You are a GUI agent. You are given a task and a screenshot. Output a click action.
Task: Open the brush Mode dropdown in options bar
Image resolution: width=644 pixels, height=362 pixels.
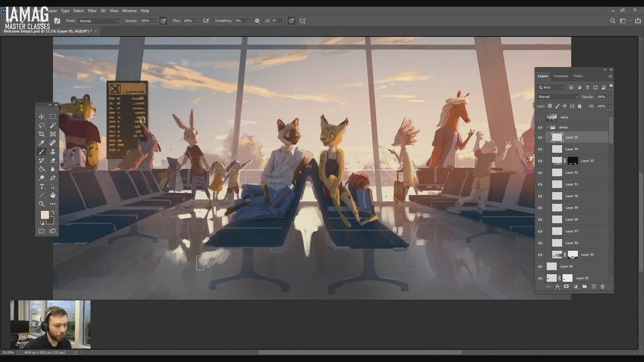point(99,21)
